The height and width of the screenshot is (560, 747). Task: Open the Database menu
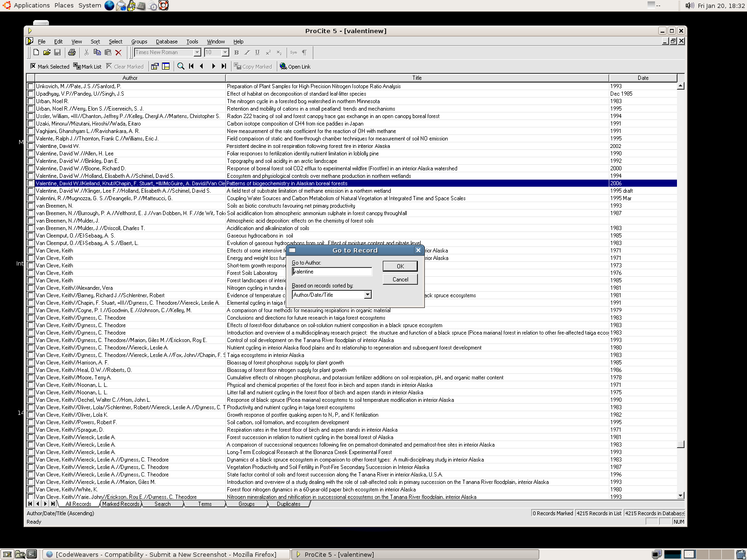point(167,42)
